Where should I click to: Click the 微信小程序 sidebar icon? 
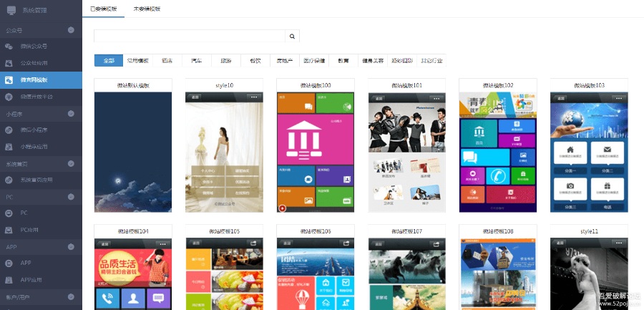tap(9, 130)
